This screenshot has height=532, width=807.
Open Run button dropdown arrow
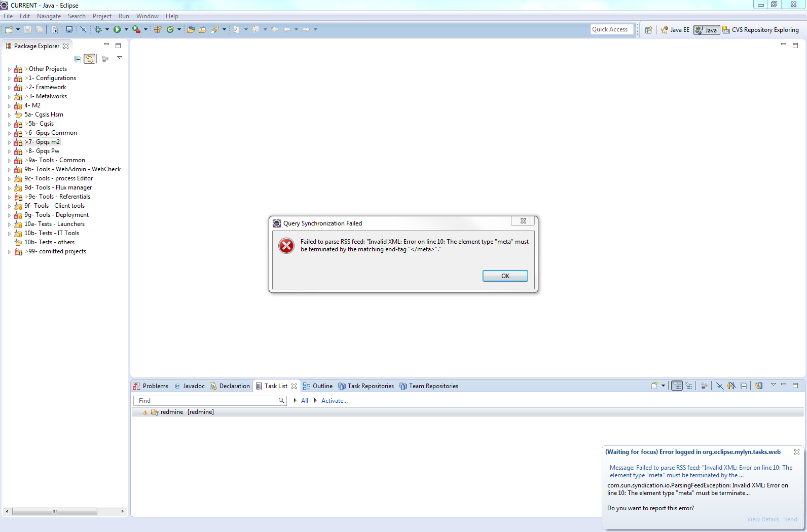pos(126,29)
